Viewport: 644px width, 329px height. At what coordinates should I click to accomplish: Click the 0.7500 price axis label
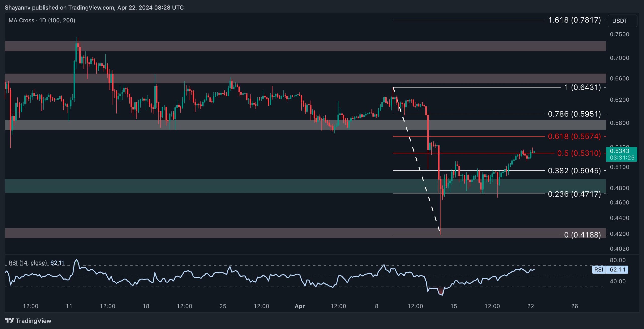click(x=619, y=34)
